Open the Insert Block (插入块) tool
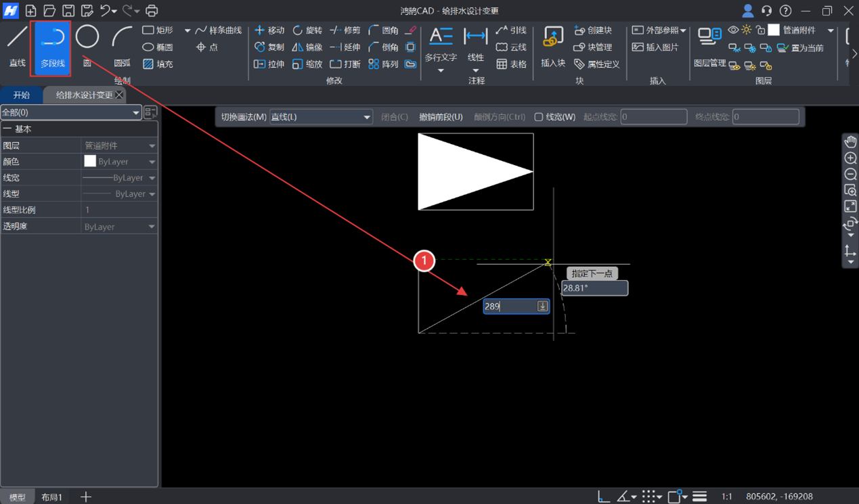This screenshot has height=504, width=859. click(x=553, y=46)
